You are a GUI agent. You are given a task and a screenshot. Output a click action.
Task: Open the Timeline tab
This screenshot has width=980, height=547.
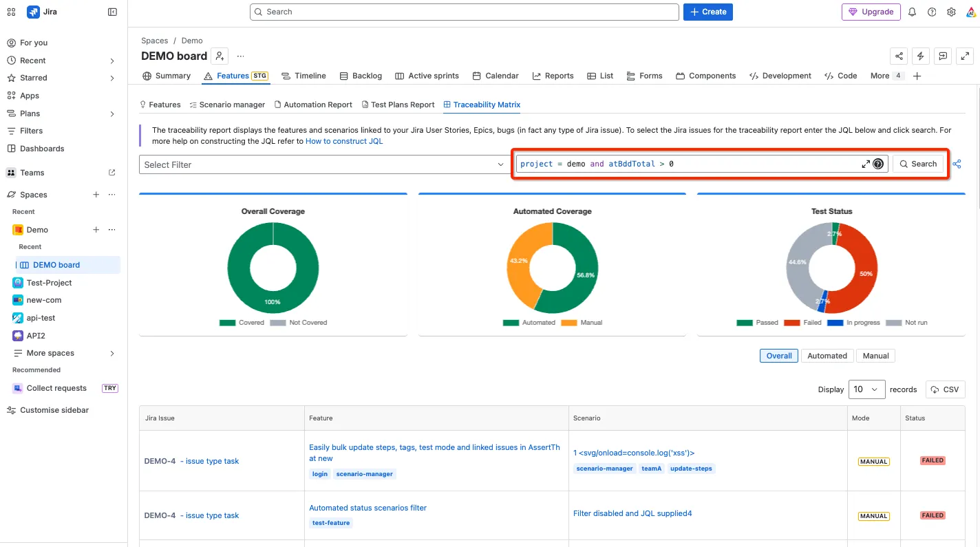click(303, 76)
